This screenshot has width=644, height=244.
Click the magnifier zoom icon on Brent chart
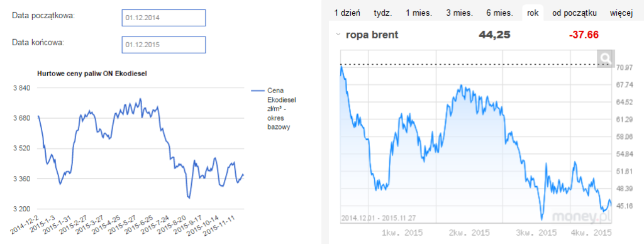606,58
